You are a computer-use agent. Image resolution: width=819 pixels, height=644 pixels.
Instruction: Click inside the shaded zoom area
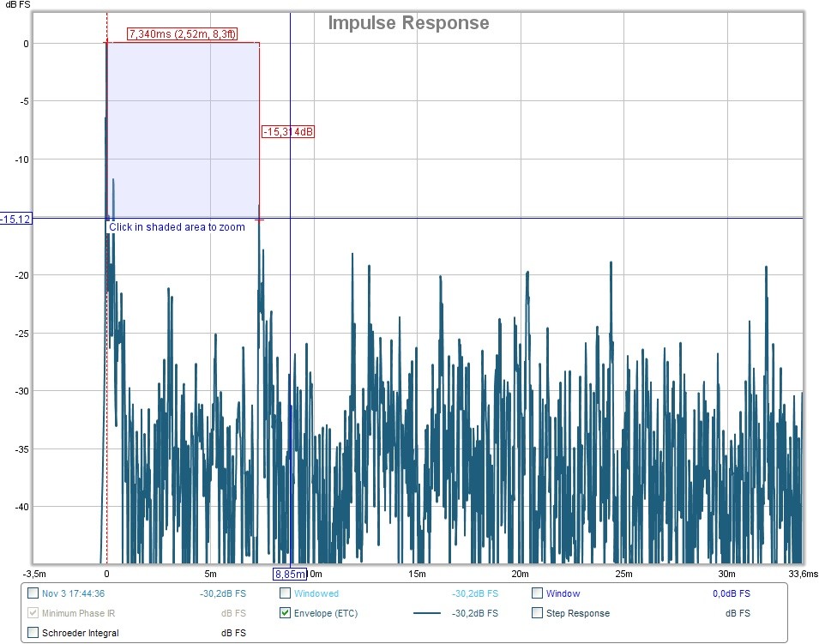coord(183,130)
